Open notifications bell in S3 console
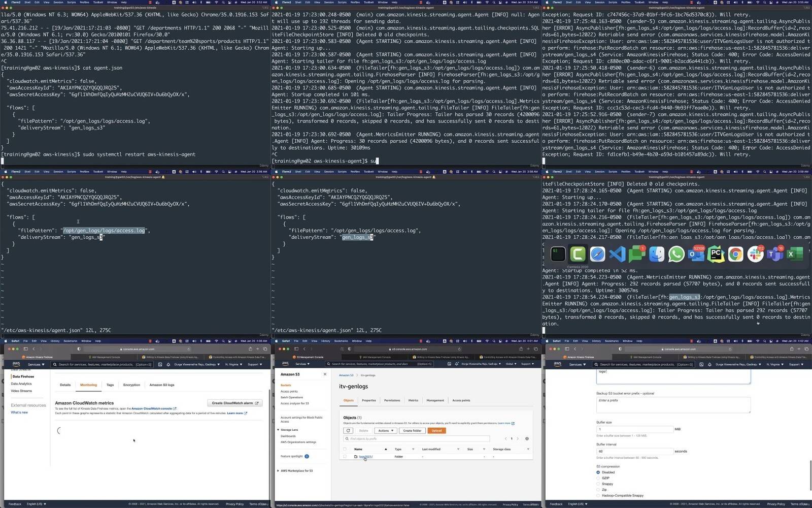812x508 pixels. tap(456, 364)
